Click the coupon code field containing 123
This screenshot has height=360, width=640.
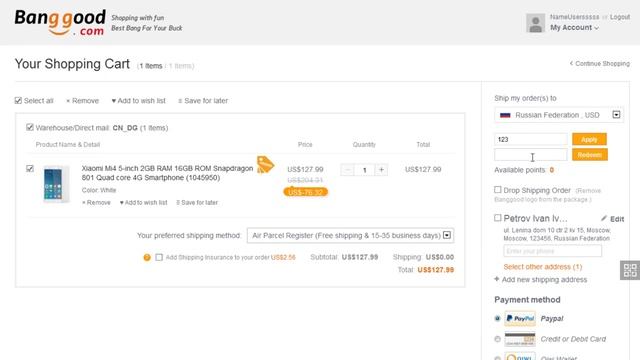(531, 139)
